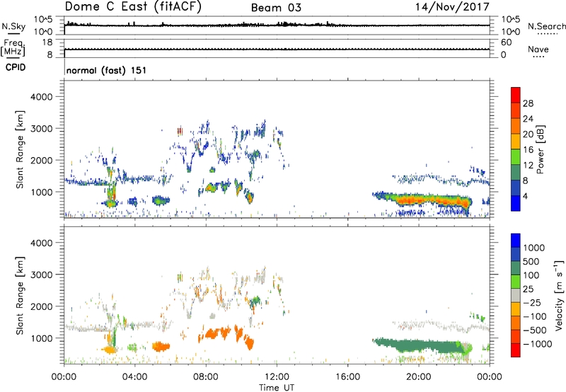Pick the gray segment of velocity colorbar

(x=516, y=296)
